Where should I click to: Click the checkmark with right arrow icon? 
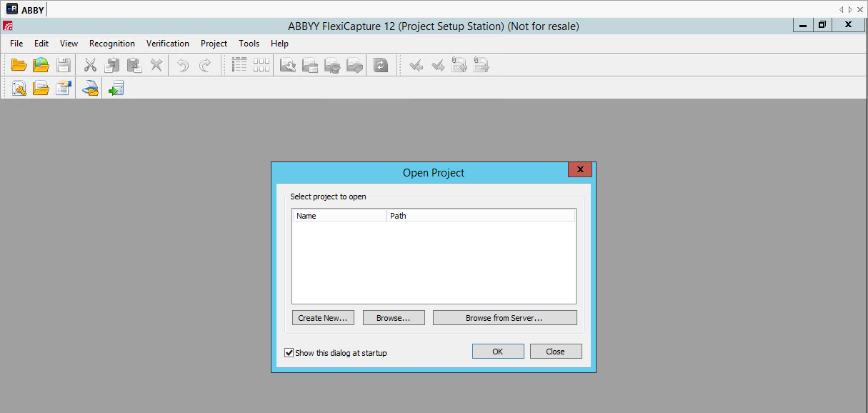click(x=438, y=66)
